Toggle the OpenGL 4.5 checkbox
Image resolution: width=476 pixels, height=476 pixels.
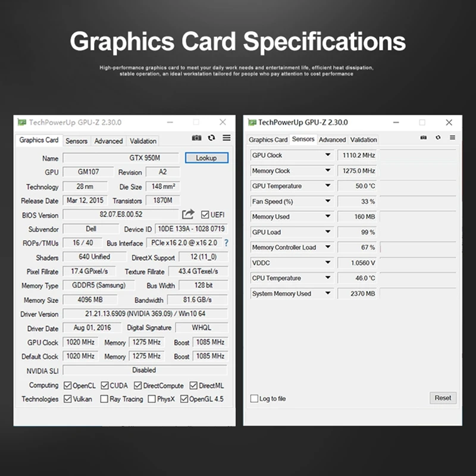tap(184, 399)
